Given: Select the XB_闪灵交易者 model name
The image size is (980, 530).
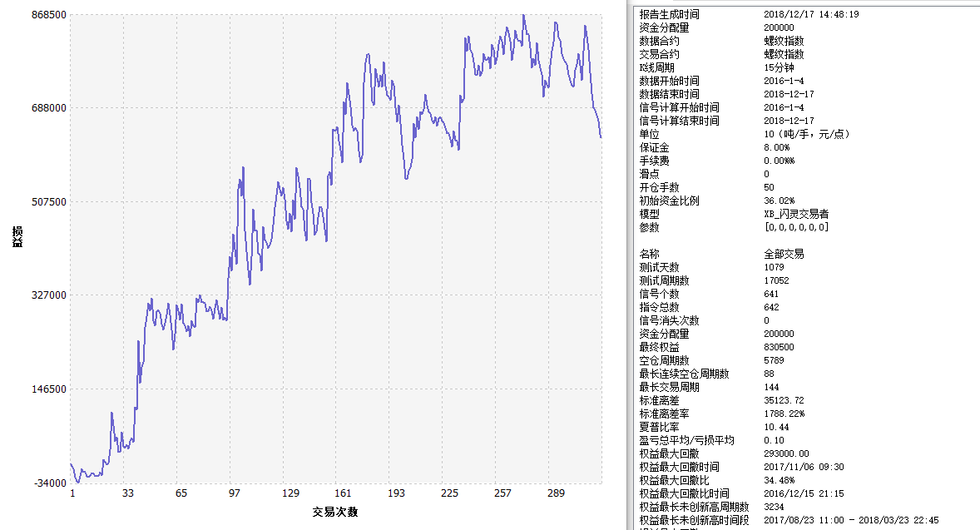Looking at the screenshot, I should point(796,214).
